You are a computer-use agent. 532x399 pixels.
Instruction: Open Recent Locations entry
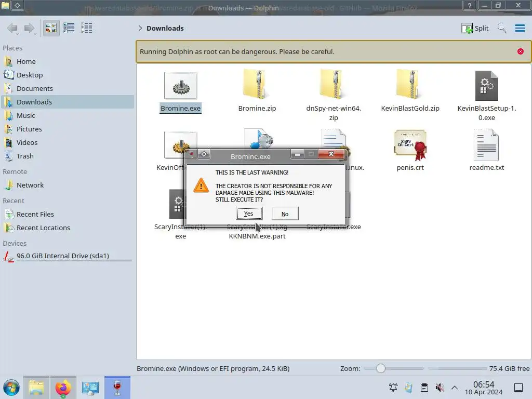67,228
